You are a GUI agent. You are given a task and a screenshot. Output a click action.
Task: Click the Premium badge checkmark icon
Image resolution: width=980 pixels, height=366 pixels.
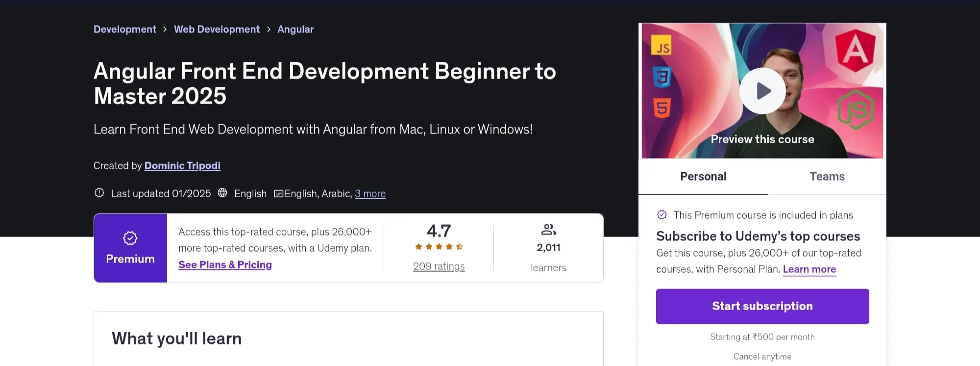pos(130,238)
